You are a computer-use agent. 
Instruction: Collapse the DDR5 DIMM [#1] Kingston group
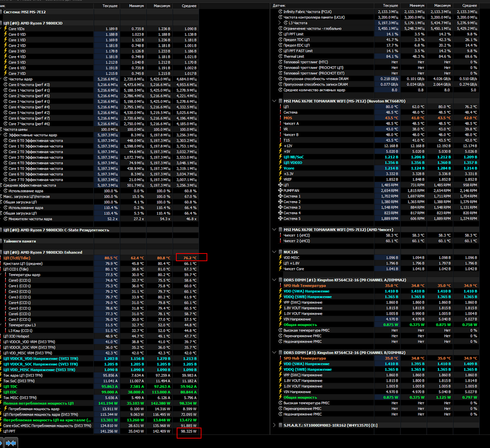[274, 280]
